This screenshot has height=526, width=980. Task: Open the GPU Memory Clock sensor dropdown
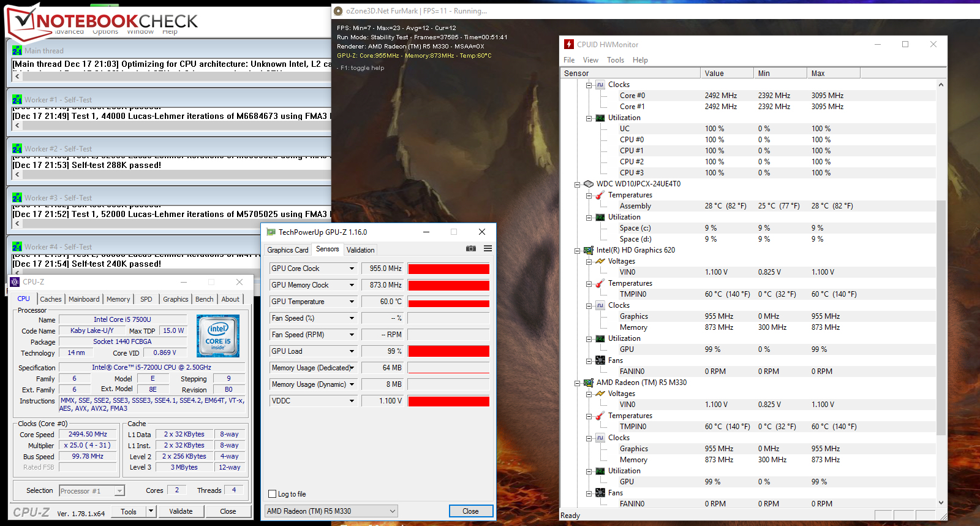coord(352,285)
